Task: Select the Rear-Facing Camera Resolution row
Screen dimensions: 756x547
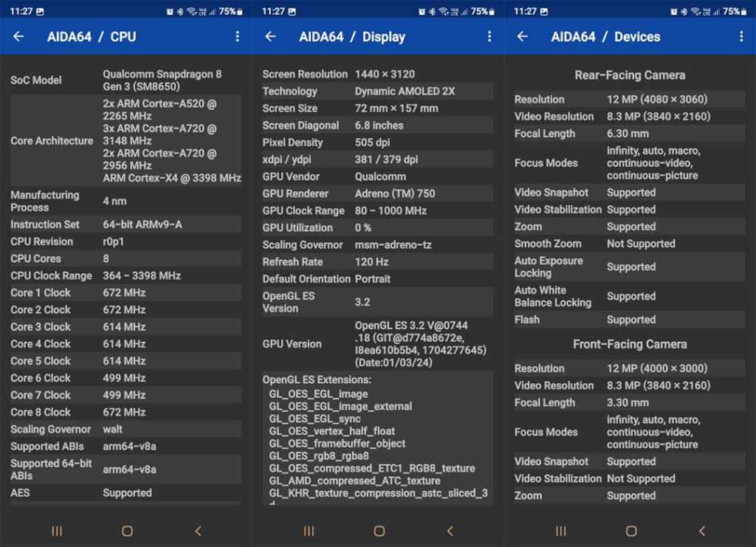Action: (628, 99)
